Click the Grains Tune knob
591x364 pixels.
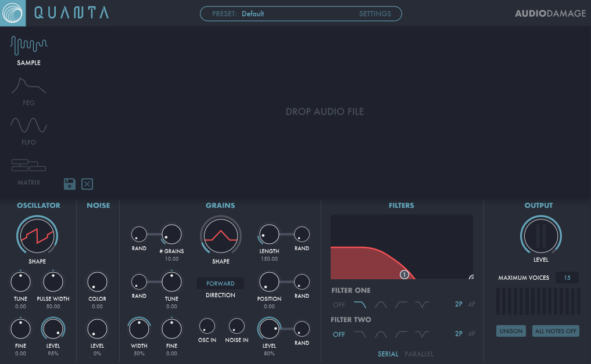click(171, 282)
